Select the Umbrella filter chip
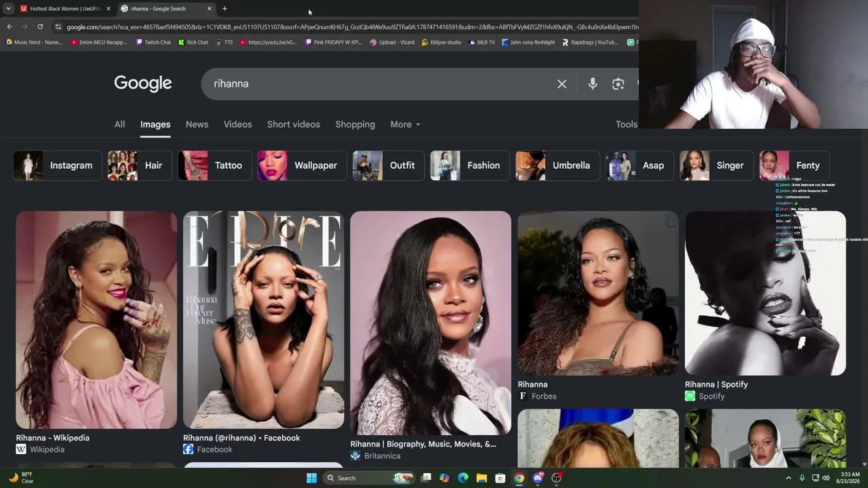 point(557,165)
